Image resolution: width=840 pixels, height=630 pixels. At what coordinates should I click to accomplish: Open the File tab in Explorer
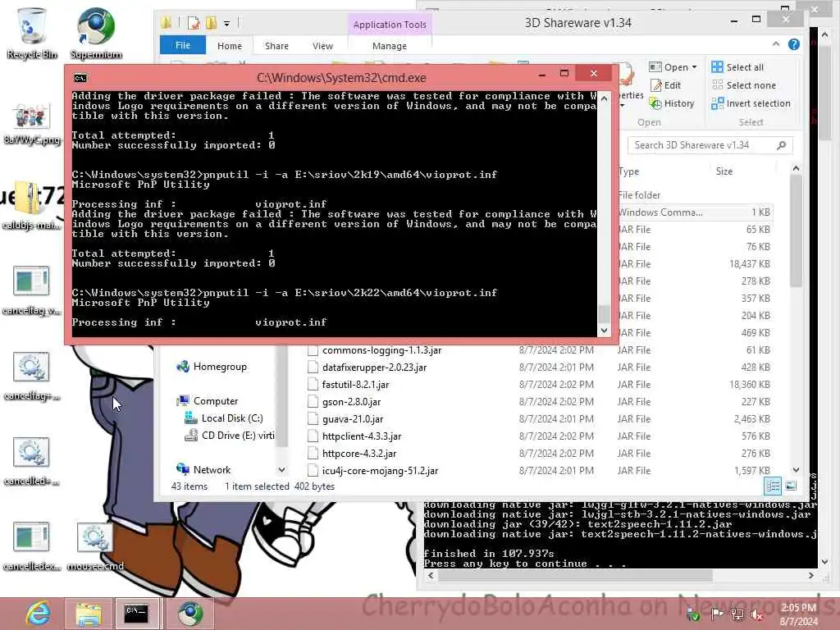point(183,46)
